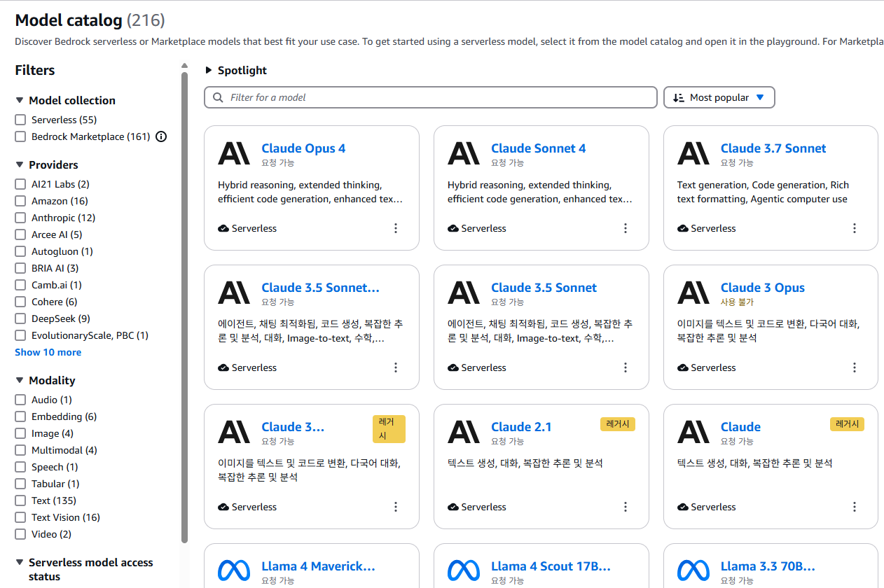Tick the DeepSeek (9) provider checkbox
884x588 pixels.
coord(20,318)
